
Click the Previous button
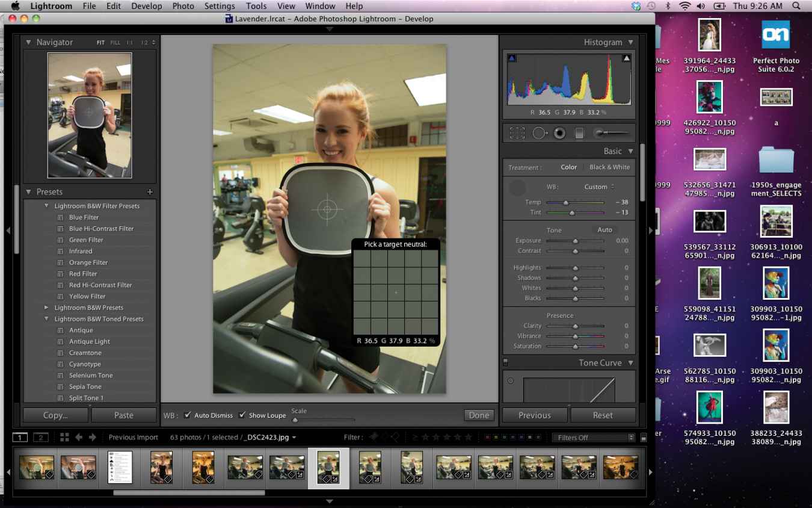tap(535, 415)
